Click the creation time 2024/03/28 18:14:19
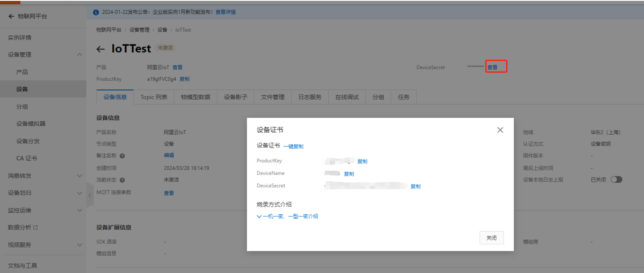 pos(187,168)
